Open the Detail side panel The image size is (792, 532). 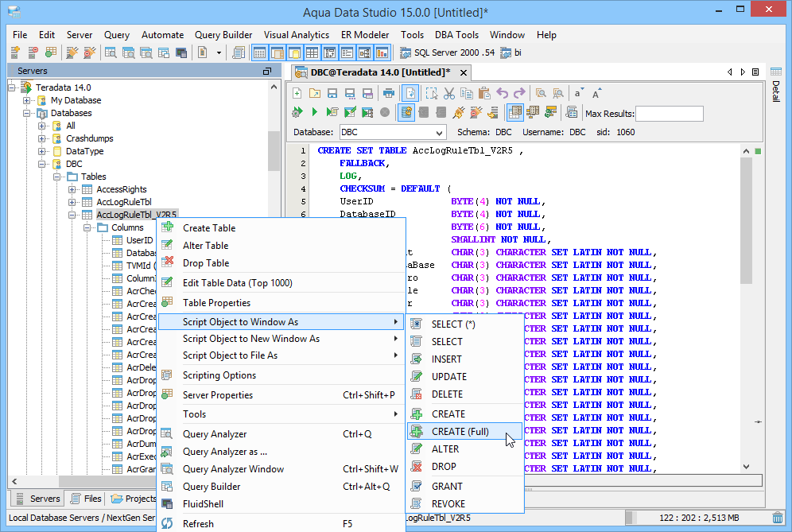tap(776, 85)
